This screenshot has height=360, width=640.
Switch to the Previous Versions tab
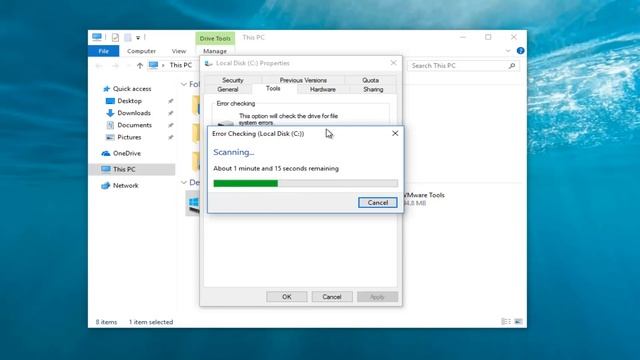pos(303,80)
